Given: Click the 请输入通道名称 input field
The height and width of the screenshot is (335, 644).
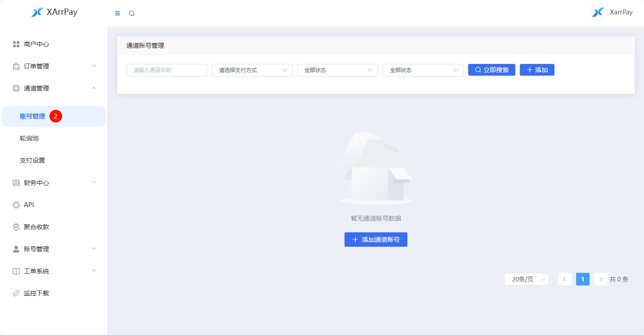Looking at the screenshot, I should pos(166,70).
